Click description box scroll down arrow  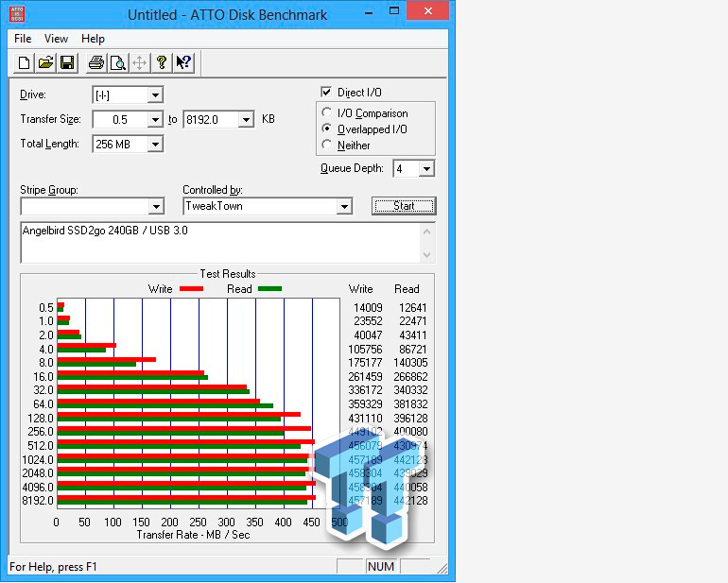point(427,255)
